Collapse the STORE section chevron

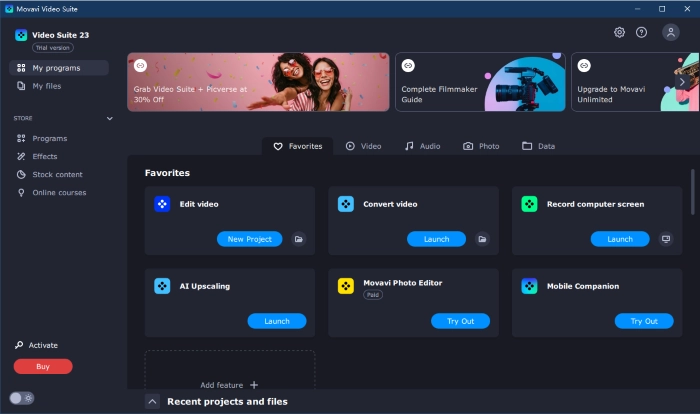click(109, 118)
